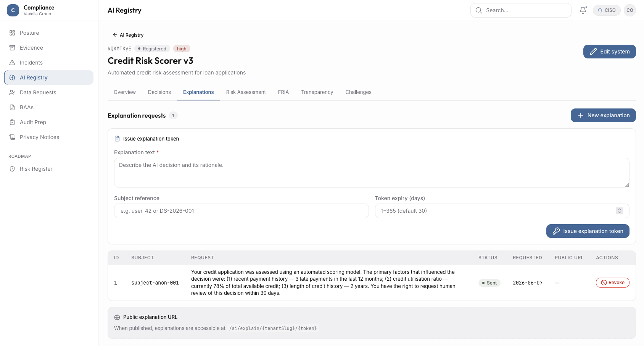Switch to the Decisions tab

click(x=159, y=92)
